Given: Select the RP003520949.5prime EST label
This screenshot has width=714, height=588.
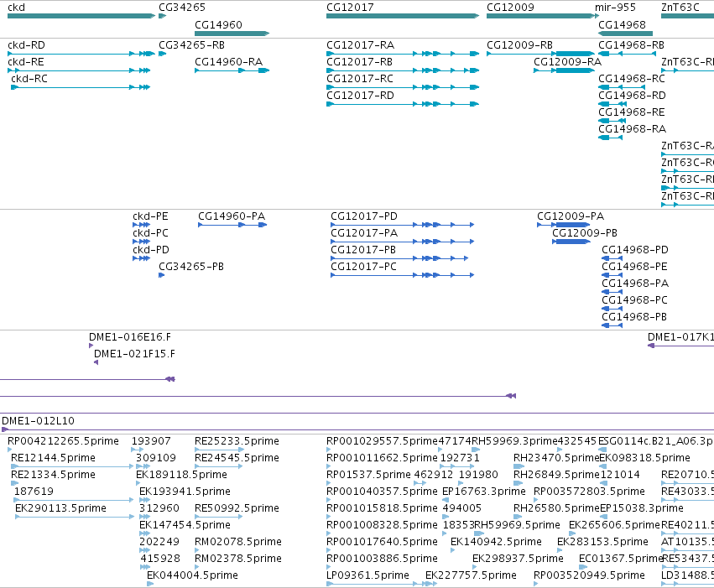Looking at the screenshot, I should 589,575.
